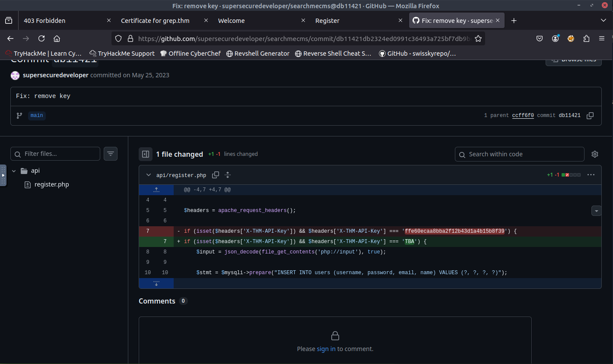This screenshot has height=364, width=613.
Task: Collapse the api/register.php diff
Action: click(149, 175)
